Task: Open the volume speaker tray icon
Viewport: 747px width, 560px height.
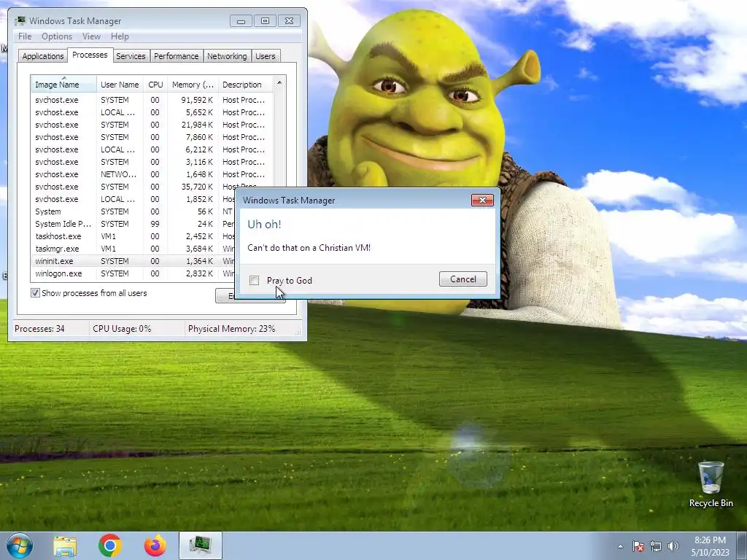Action: point(673,546)
